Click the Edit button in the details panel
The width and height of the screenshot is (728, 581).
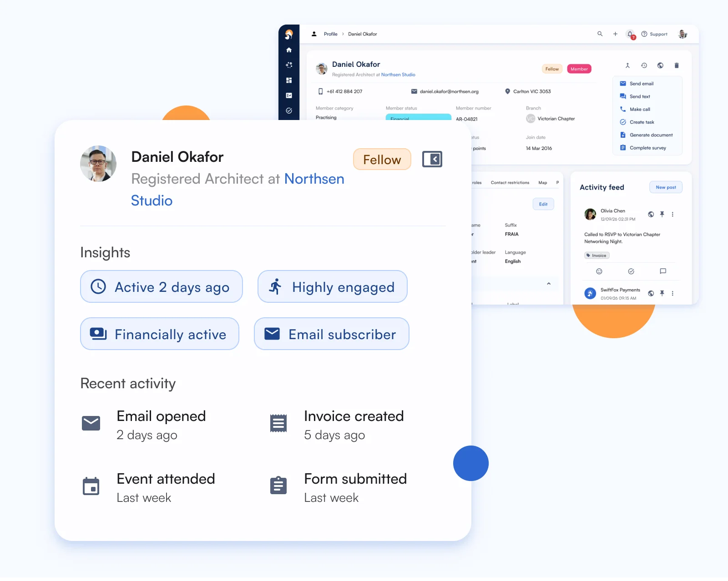coord(543,204)
